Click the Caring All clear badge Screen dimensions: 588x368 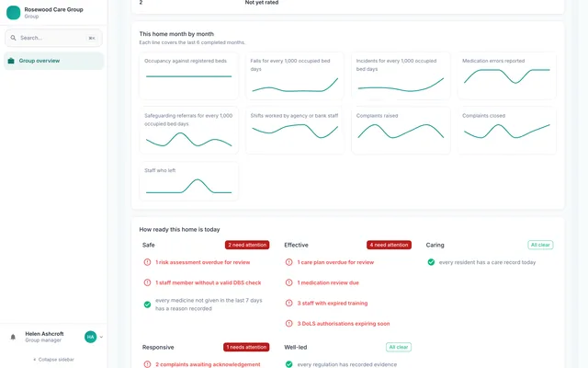click(540, 245)
